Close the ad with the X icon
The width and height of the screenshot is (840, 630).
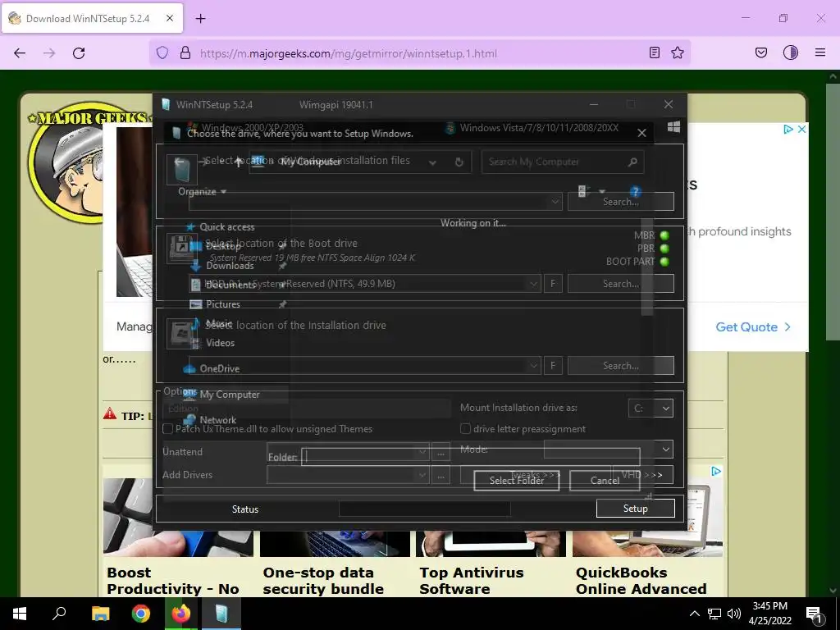[x=802, y=129]
